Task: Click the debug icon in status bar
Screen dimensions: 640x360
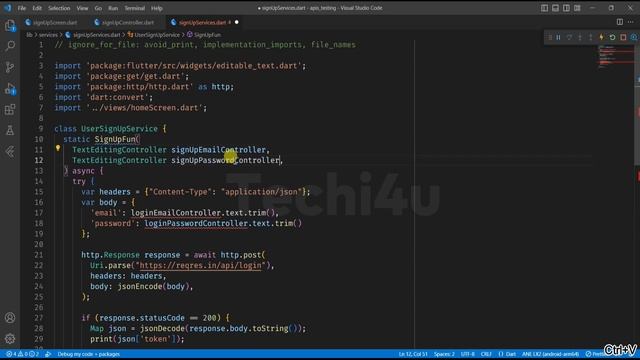Action: pyautogui.click(x=48, y=354)
